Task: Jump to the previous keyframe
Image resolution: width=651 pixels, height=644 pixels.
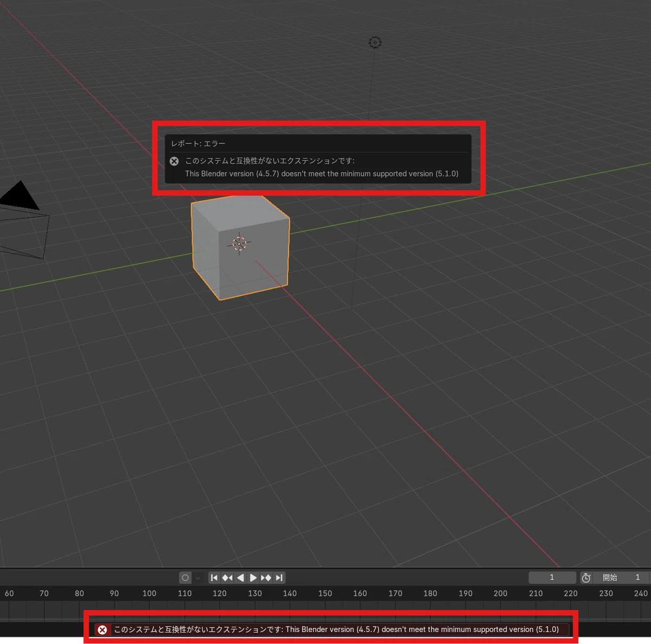Action: (227, 578)
